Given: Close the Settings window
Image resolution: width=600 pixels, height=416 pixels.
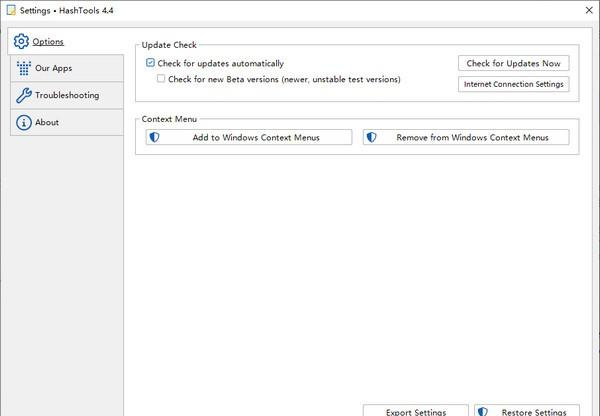Looking at the screenshot, I should 589,10.
